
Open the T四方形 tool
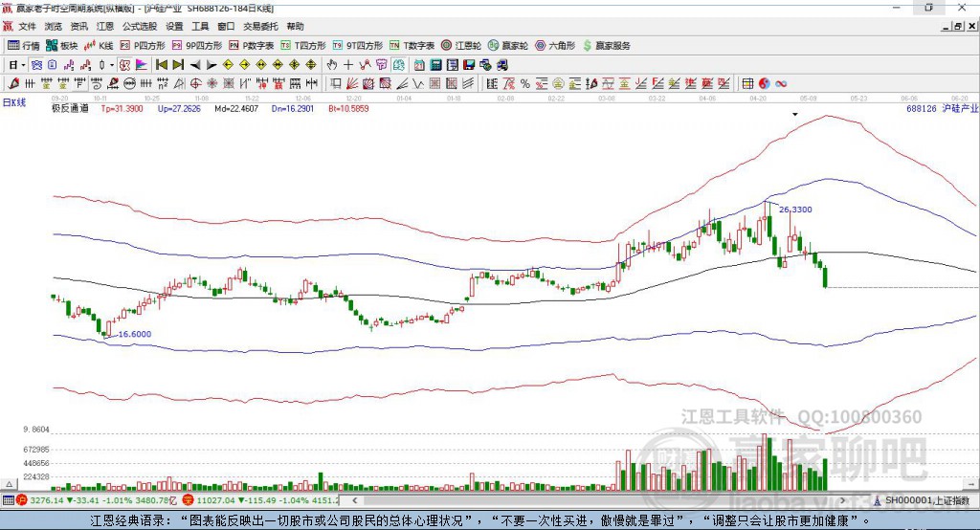[303, 46]
